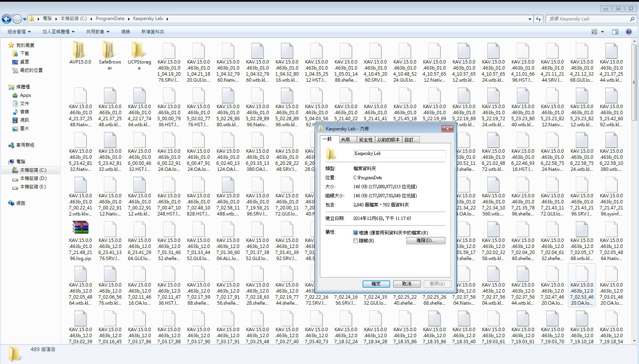
Task: Expand the arrow after Kaspersky Lab in the address bar
Action: (x=167, y=19)
